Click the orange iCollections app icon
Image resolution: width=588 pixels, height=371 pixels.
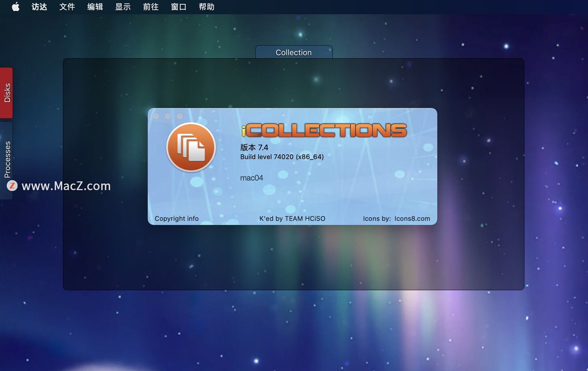191,147
